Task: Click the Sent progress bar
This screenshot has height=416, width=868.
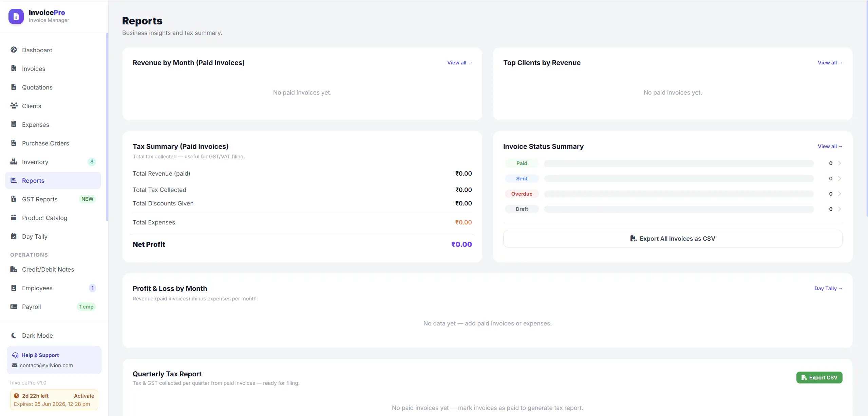Action: point(679,179)
